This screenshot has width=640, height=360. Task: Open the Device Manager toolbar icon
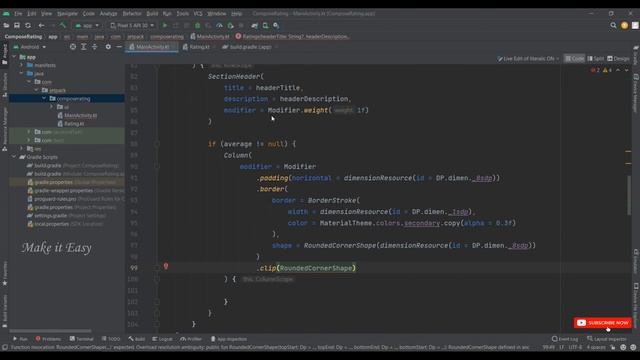(265, 25)
